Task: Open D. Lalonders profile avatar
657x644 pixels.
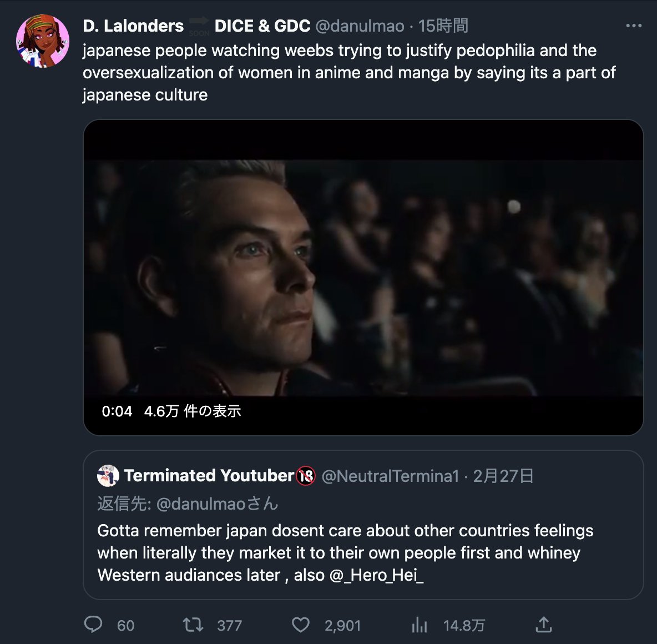Action: 43,42
